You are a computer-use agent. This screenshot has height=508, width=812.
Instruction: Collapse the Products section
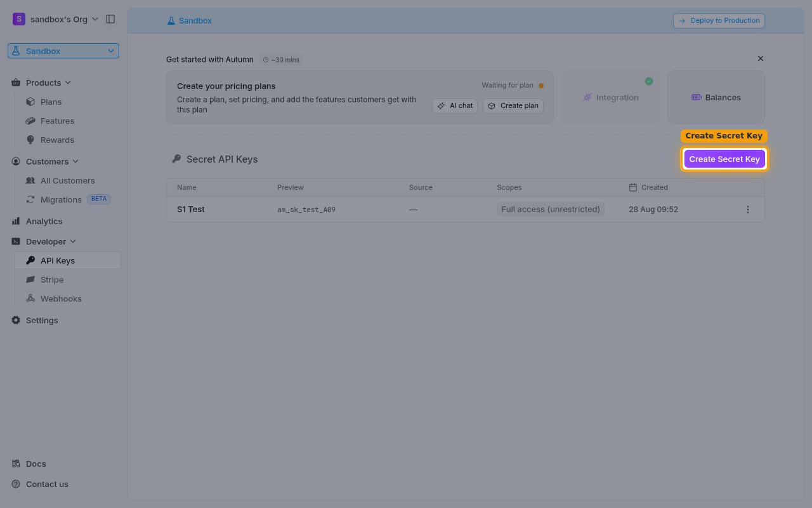click(x=41, y=83)
